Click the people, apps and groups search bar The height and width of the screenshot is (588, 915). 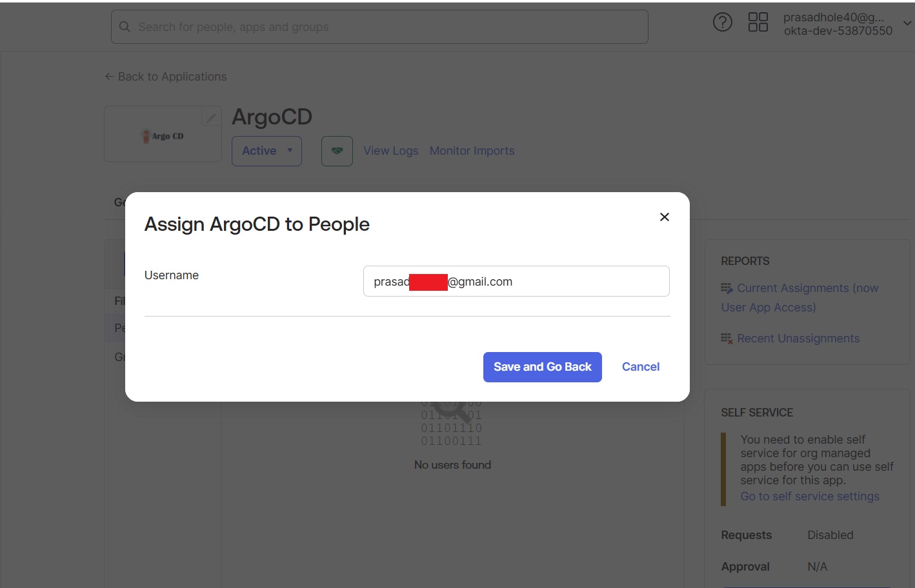(379, 26)
